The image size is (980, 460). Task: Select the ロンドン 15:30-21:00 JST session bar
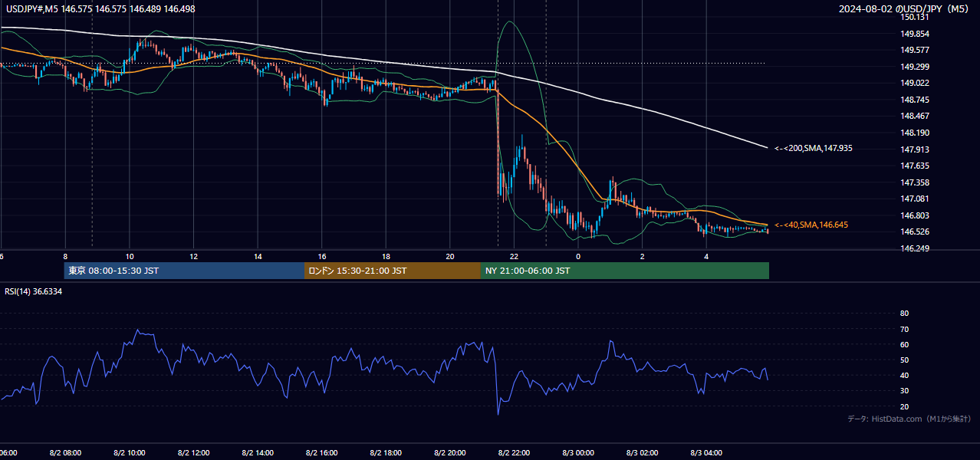click(x=393, y=271)
